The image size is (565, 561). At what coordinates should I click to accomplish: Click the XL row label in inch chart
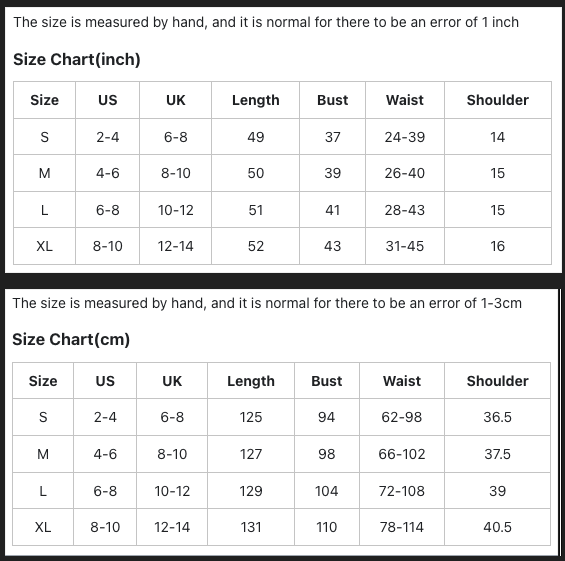click(44, 246)
